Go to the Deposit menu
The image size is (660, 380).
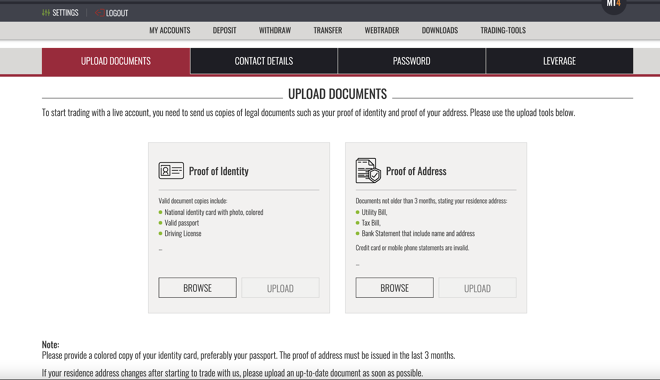pos(224,30)
